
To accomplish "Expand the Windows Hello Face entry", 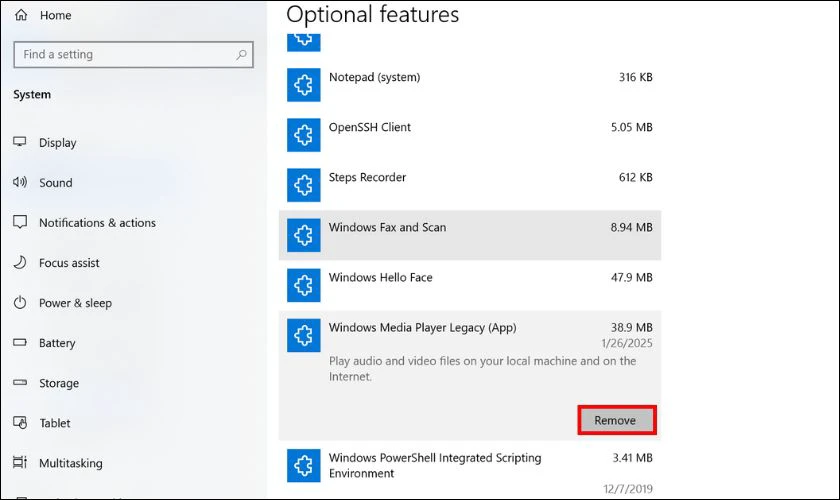I will [470, 285].
